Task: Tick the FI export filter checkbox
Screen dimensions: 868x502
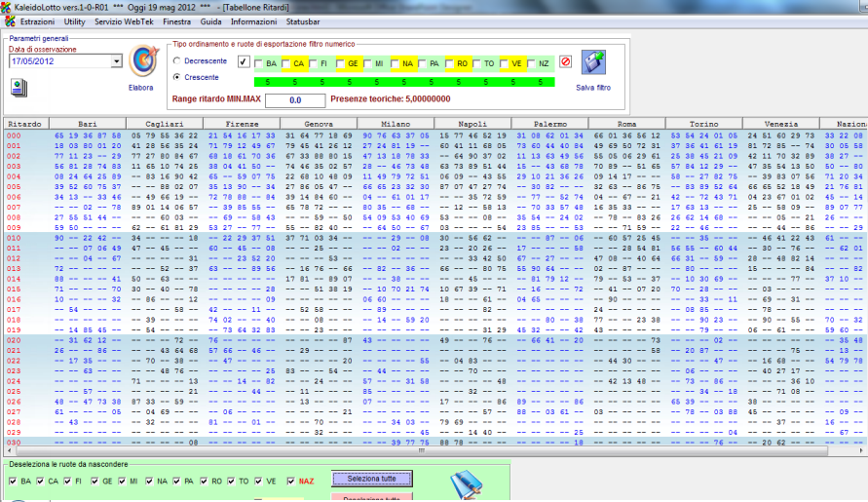Action: point(313,63)
